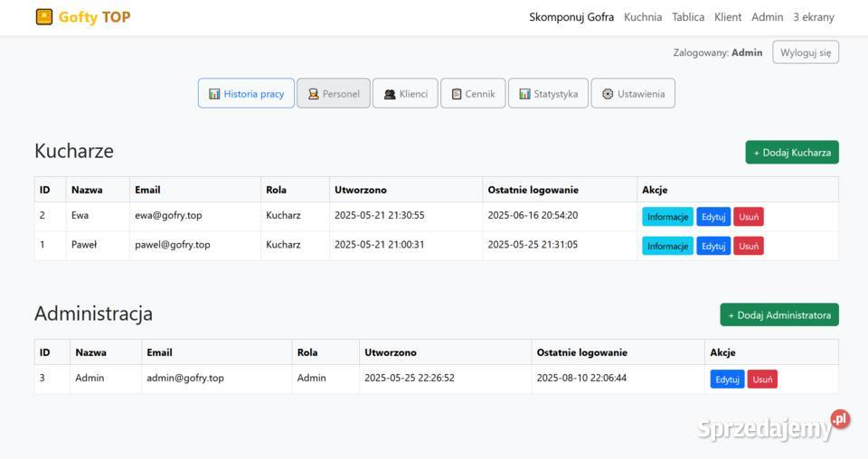Open Informacje for cook Paweł

[667, 246]
